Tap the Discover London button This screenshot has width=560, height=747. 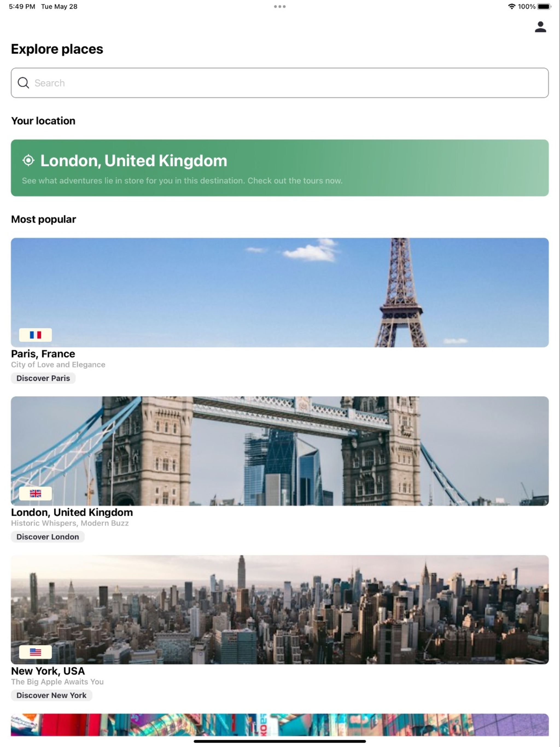[x=48, y=537]
